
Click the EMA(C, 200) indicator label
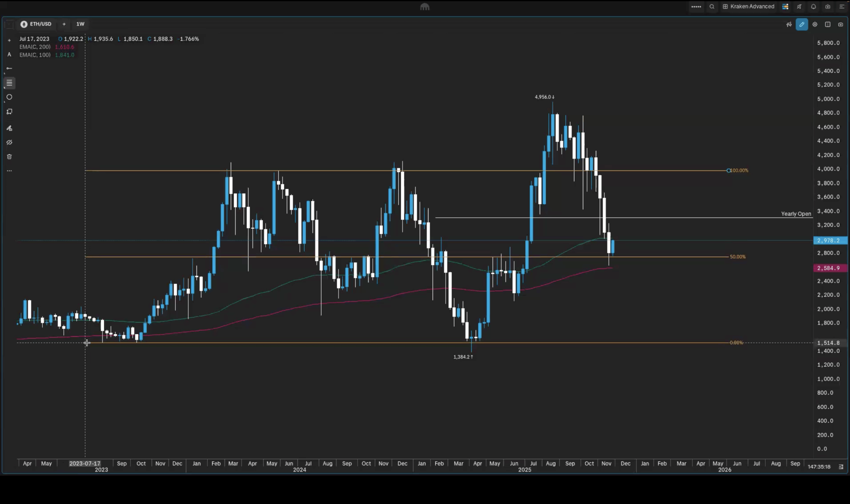pyautogui.click(x=35, y=47)
